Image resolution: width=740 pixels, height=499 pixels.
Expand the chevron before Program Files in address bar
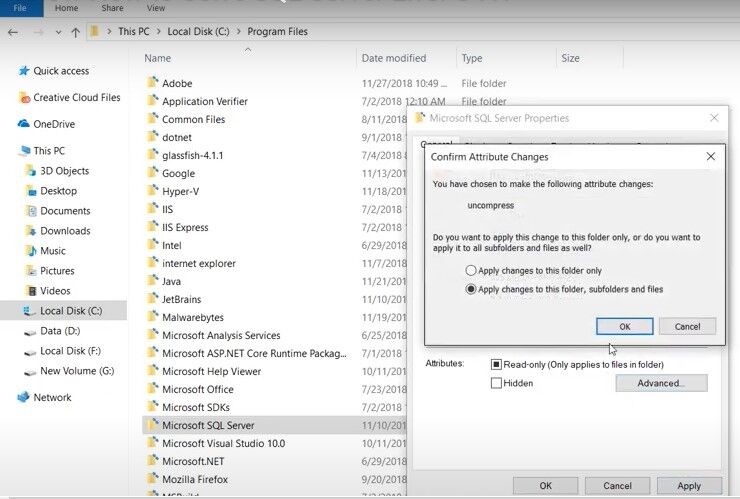pos(238,32)
